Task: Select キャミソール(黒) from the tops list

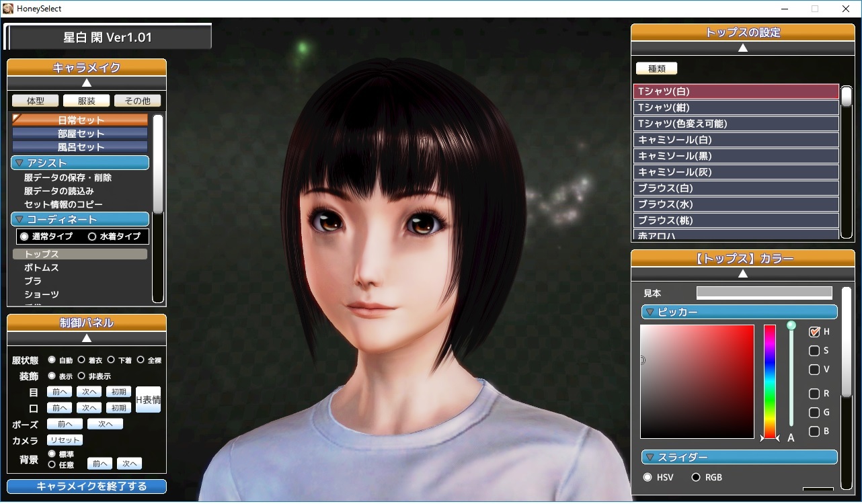Action: (736, 156)
